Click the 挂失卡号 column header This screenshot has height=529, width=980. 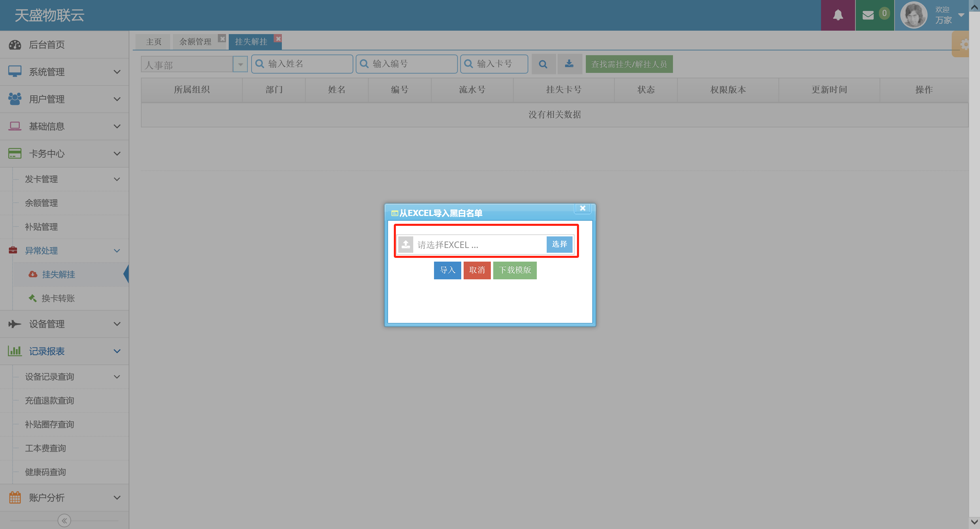pyautogui.click(x=563, y=90)
